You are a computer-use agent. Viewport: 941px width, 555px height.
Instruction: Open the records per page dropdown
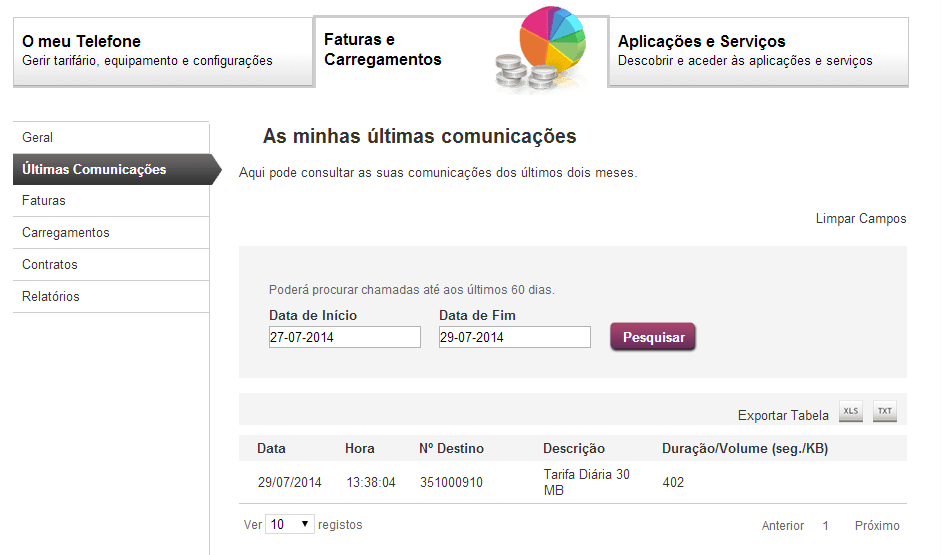290,524
